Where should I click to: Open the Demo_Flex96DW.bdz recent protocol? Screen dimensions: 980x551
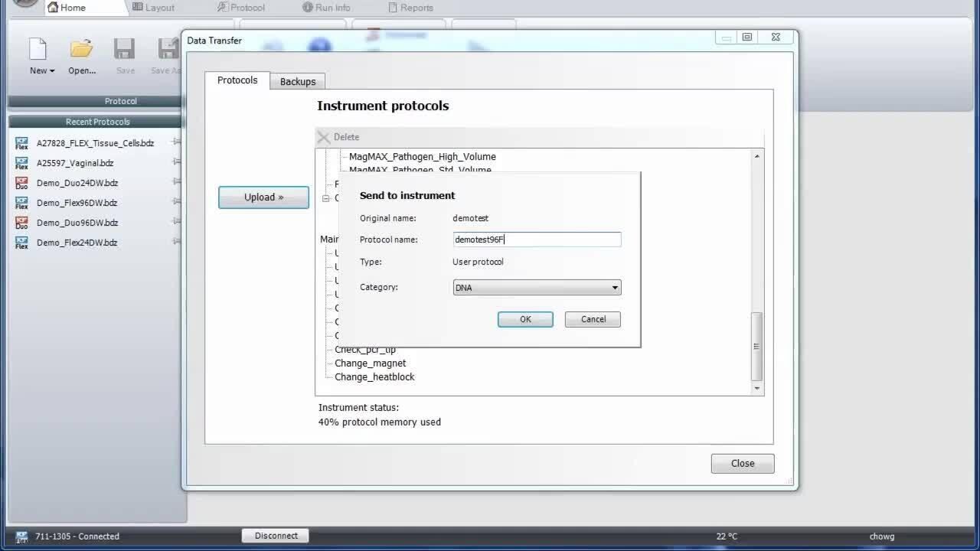(77, 203)
